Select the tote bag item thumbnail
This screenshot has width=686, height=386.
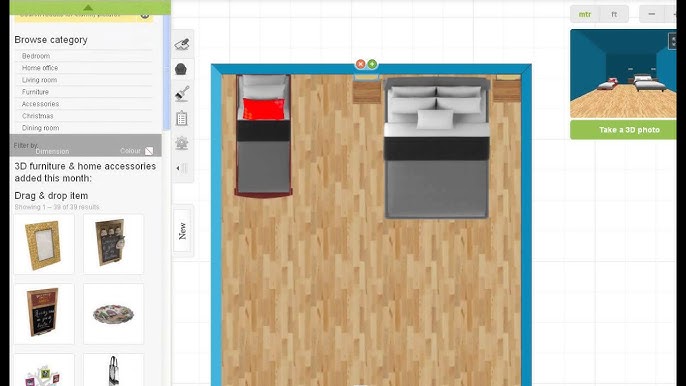(x=113, y=370)
